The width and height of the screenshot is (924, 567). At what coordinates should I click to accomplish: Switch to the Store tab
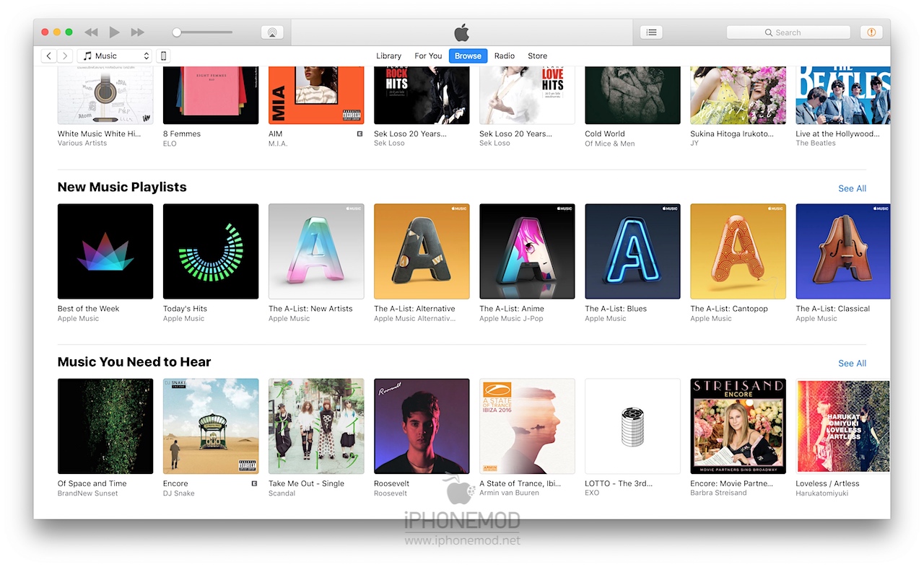tap(537, 56)
